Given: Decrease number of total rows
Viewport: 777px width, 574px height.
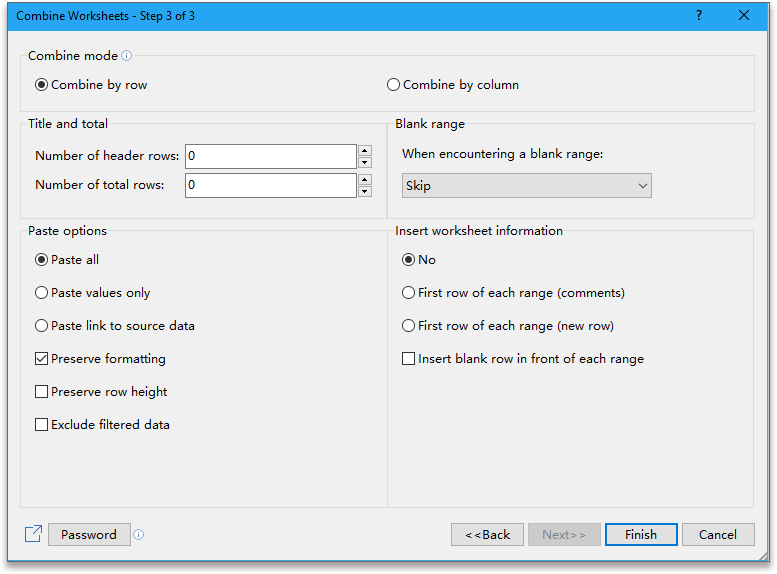Looking at the screenshot, I should point(365,191).
